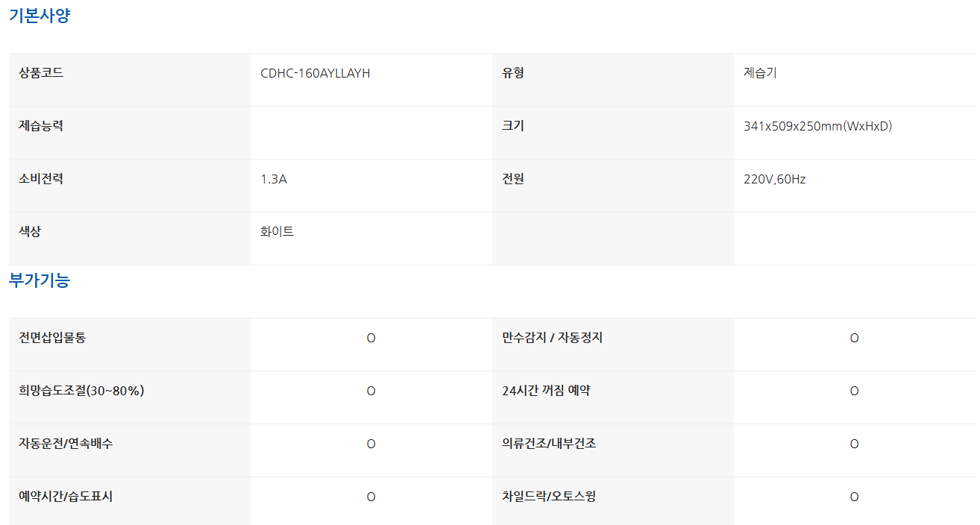Click the 제습기 type value
The width and height of the screenshot is (980, 525).
(x=760, y=73)
